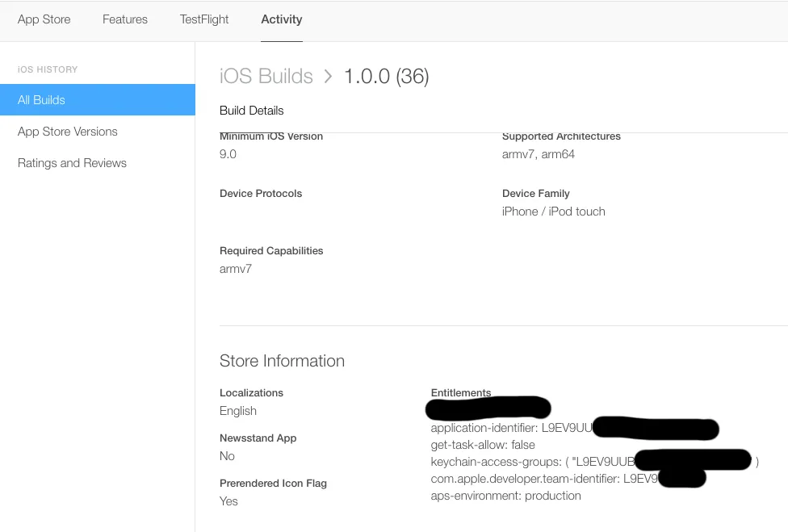The width and height of the screenshot is (788, 532).
Task: Click the Store Information heading
Action: (x=282, y=361)
